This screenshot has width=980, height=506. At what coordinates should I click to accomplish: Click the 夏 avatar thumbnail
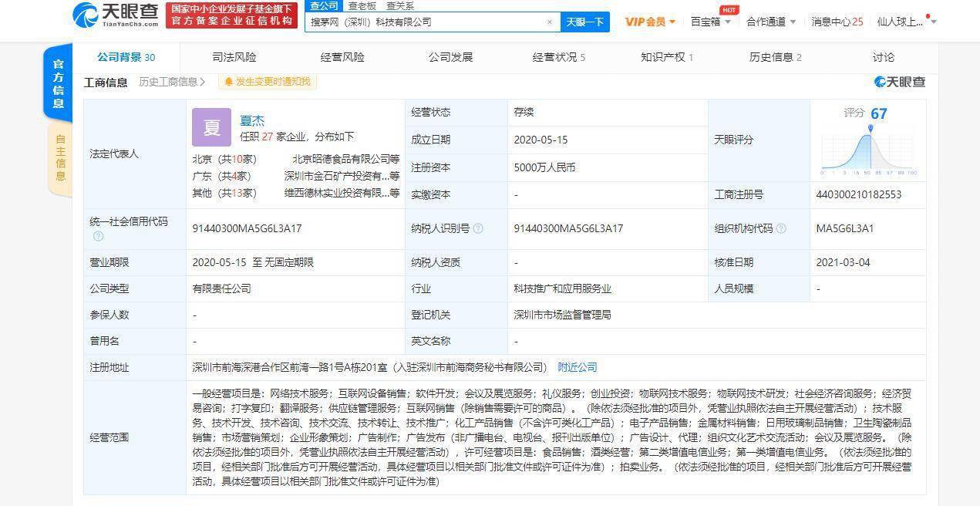pos(211,127)
